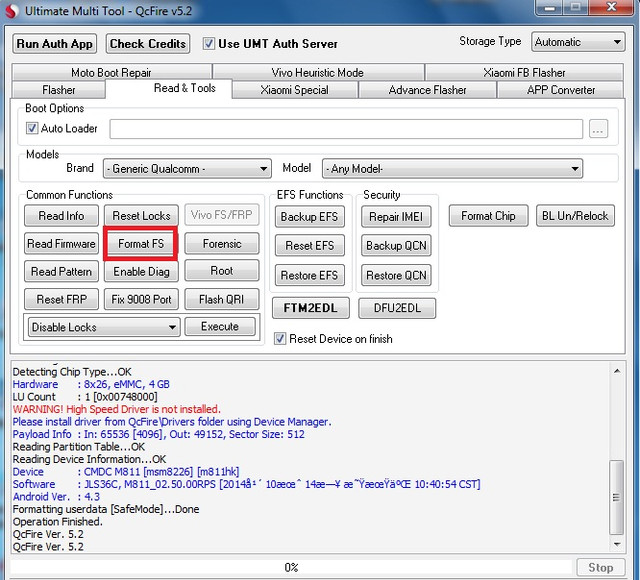Click the Read Firmware button
640x580 pixels.
61,244
